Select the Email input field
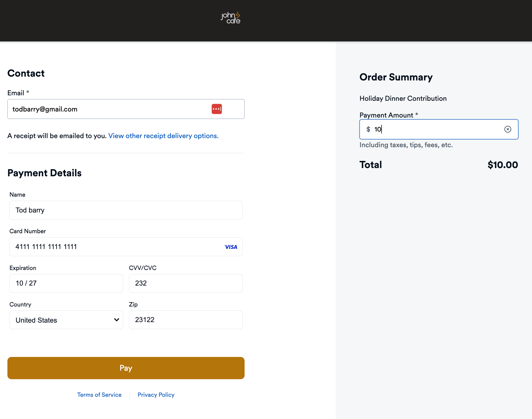This screenshot has height=419, width=532. [x=110, y=109]
